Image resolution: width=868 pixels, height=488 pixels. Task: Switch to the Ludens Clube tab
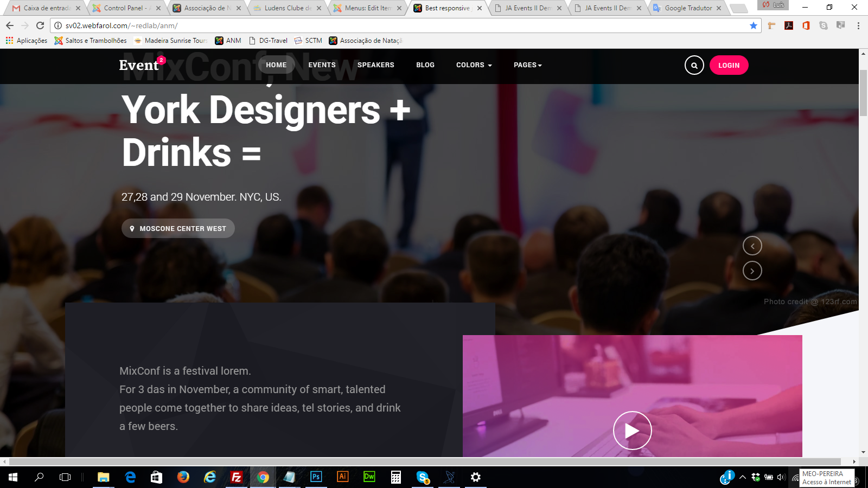287,8
